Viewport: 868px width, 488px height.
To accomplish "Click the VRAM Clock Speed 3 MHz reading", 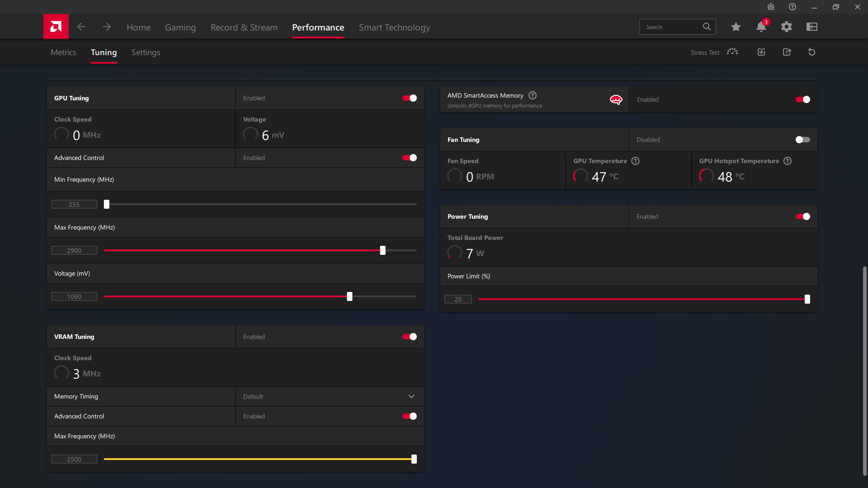I will point(77,373).
